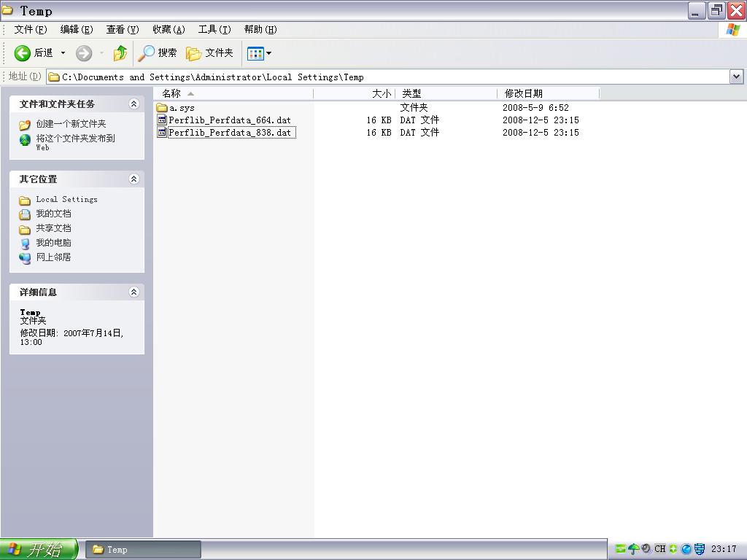The width and height of the screenshot is (747, 560).
Task: Open the 收藏(A) menu
Action: pos(169,29)
